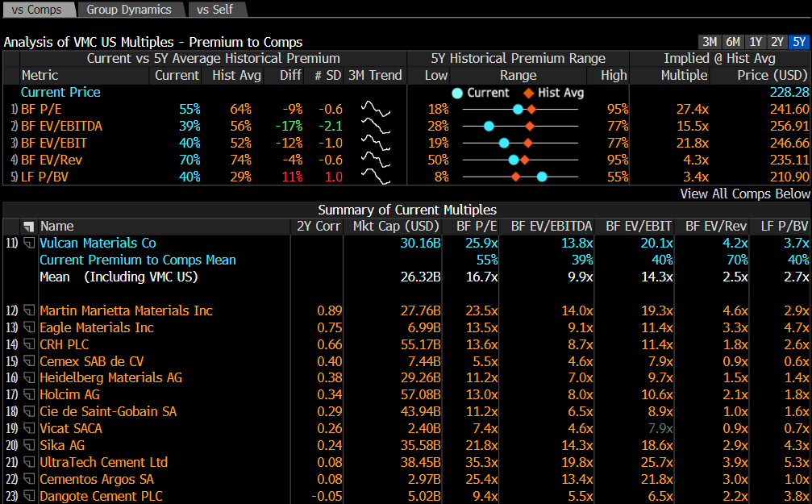The height and width of the screenshot is (504, 812).
Task: Open the vs Self tab
Action: coord(214,10)
